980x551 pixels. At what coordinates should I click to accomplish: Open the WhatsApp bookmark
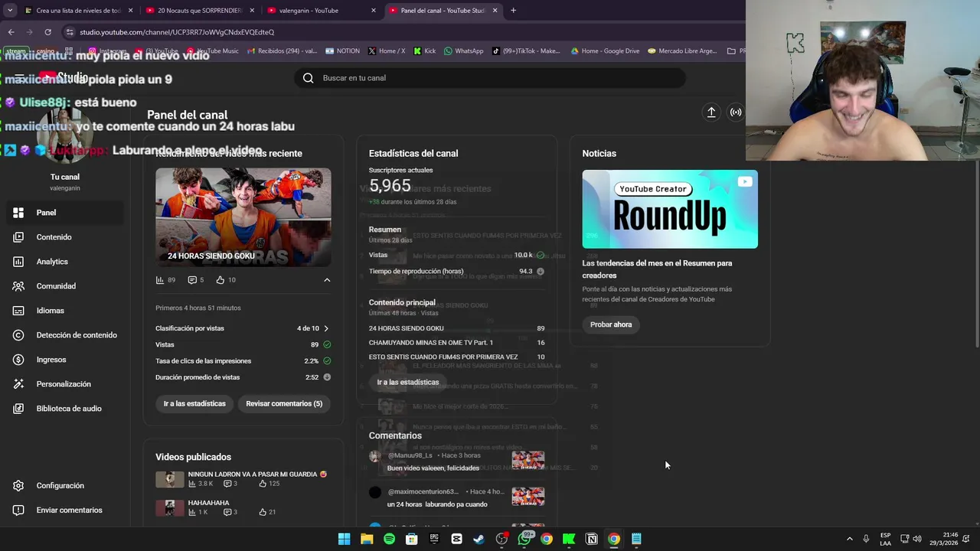[464, 51]
